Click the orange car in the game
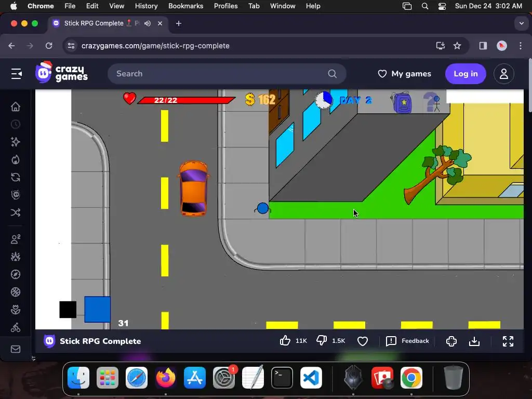The width and height of the screenshot is (532, 399). coord(193,188)
